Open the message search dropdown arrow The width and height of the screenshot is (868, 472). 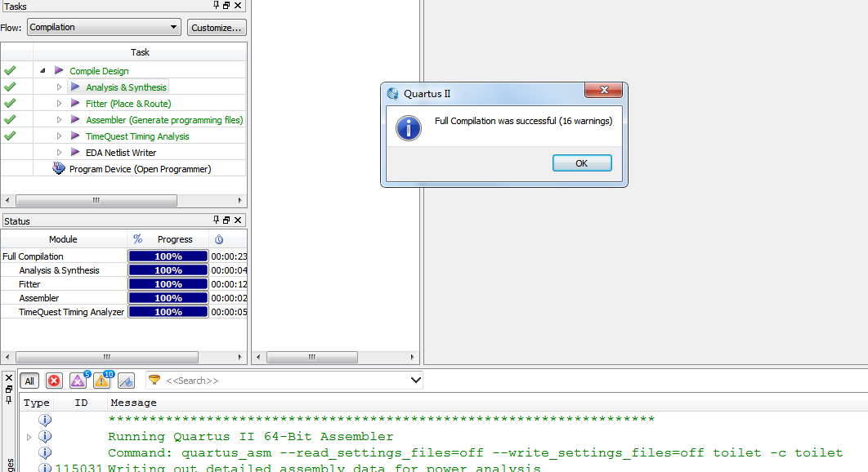tap(416, 381)
